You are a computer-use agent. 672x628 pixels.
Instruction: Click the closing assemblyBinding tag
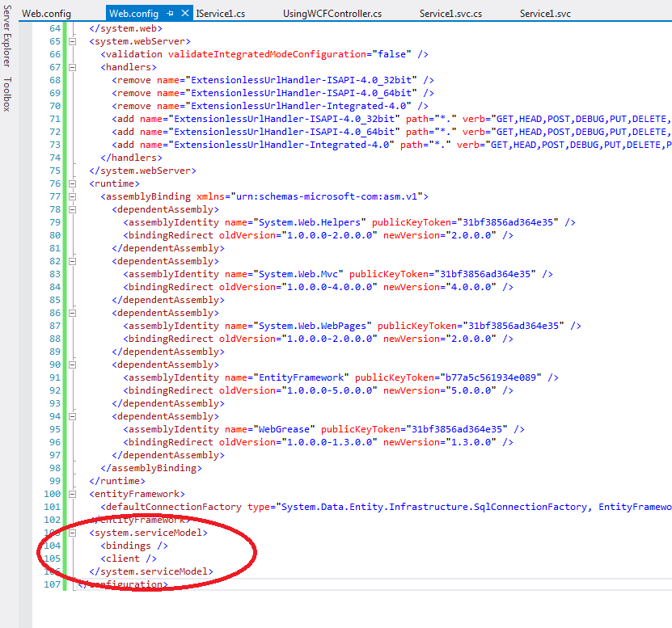151,468
